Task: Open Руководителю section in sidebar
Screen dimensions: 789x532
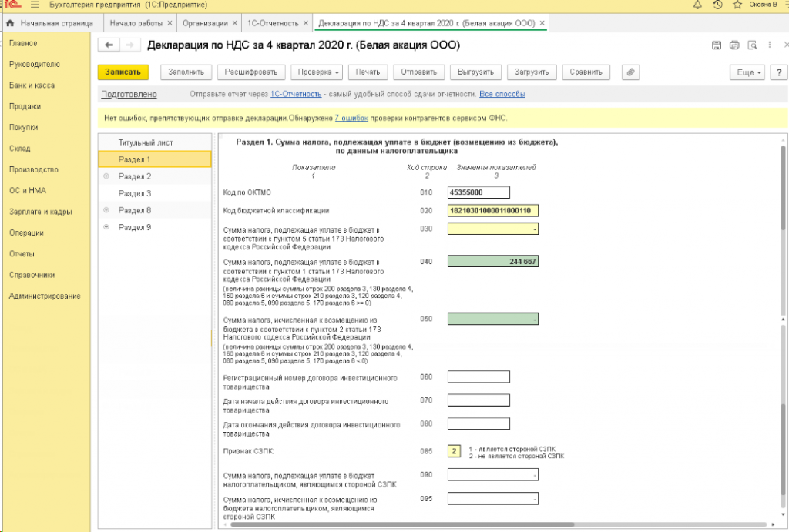Action: coord(34,65)
